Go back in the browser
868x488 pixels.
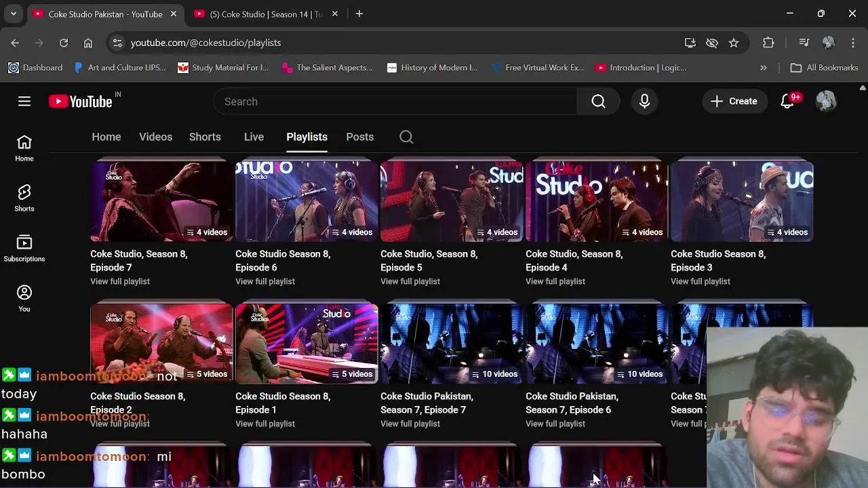tap(15, 43)
